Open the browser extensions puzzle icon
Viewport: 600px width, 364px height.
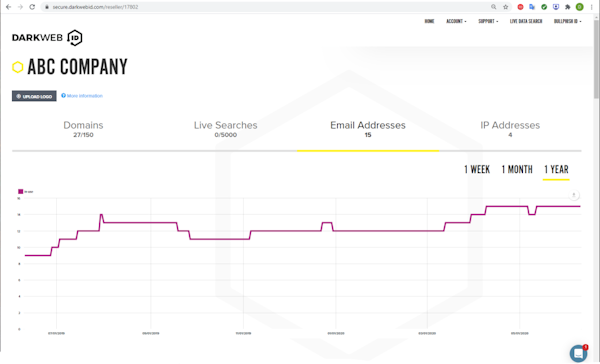pyautogui.click(x=567, y=7)
